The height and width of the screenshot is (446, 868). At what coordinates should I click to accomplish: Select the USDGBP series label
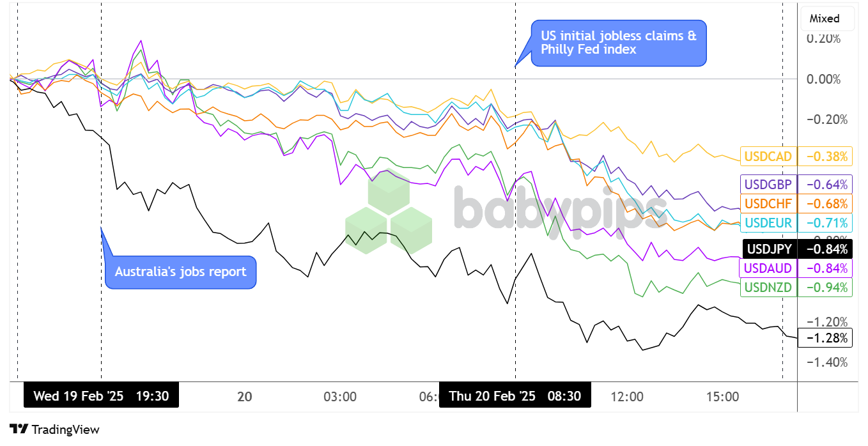pyautogui.click(x=768, y=185)
